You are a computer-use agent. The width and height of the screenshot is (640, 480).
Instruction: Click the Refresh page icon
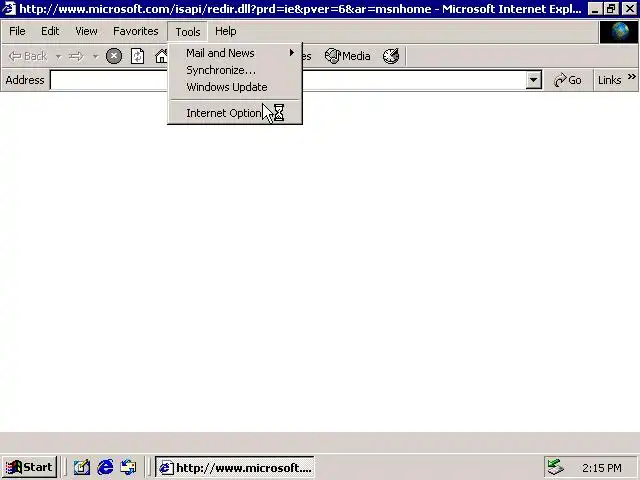pos(137,56)
